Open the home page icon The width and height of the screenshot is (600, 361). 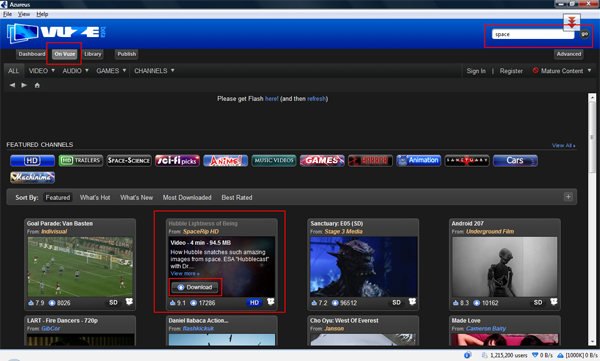[37, 85]
